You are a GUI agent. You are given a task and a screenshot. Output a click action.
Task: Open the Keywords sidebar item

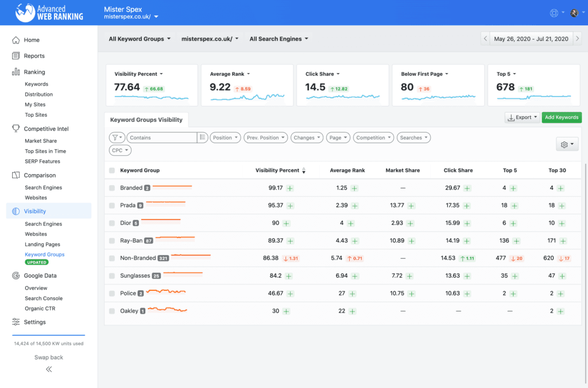(x=36, y=84)
